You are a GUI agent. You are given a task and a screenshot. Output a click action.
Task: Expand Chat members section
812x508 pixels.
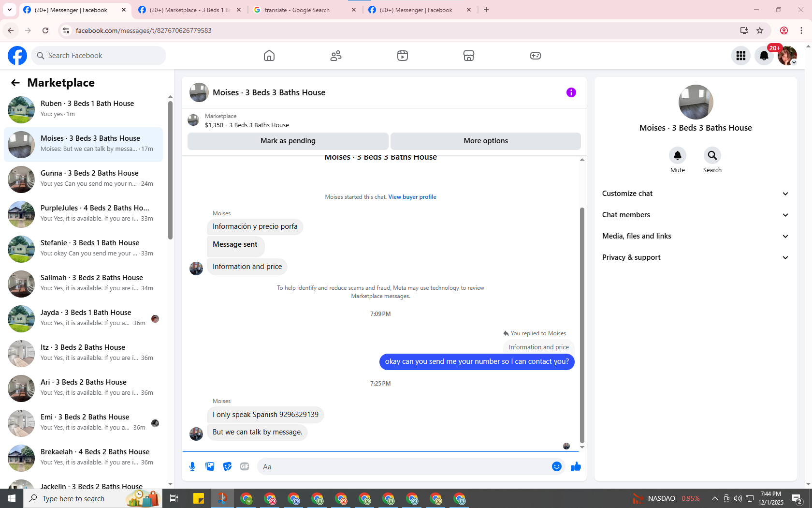click(696, 215)
